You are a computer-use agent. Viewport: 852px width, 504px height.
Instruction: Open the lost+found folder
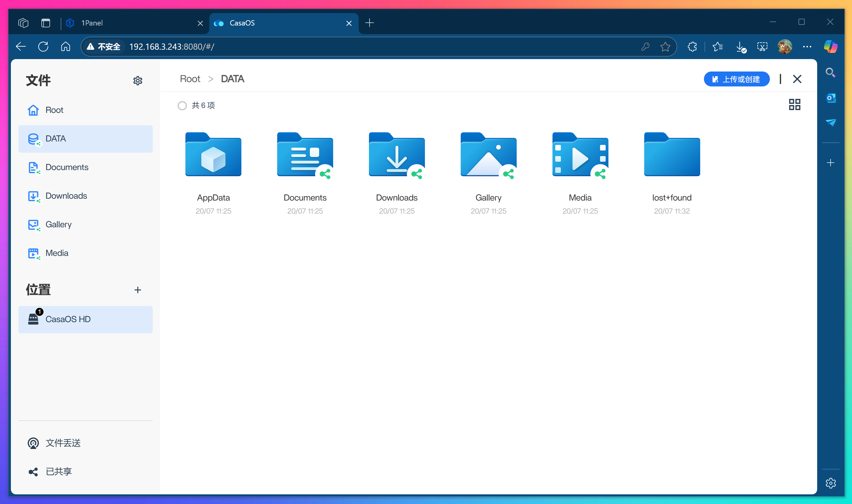pyautogui.click(x=672, y=155)
